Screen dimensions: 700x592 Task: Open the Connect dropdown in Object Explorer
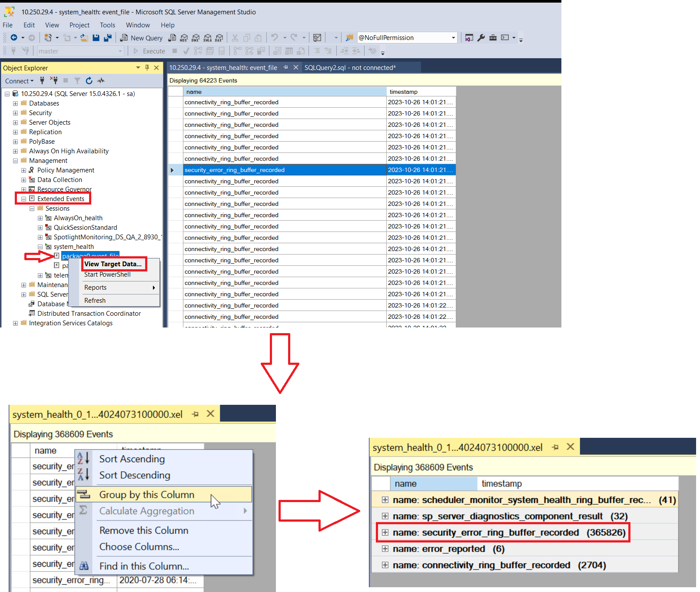[x=19, y=81]
